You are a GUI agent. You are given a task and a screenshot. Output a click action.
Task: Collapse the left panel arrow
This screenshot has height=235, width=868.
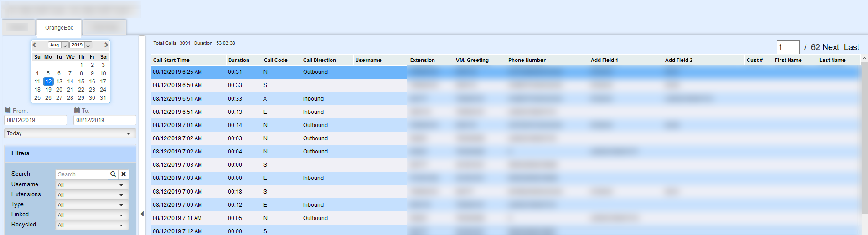click(142, 214)
